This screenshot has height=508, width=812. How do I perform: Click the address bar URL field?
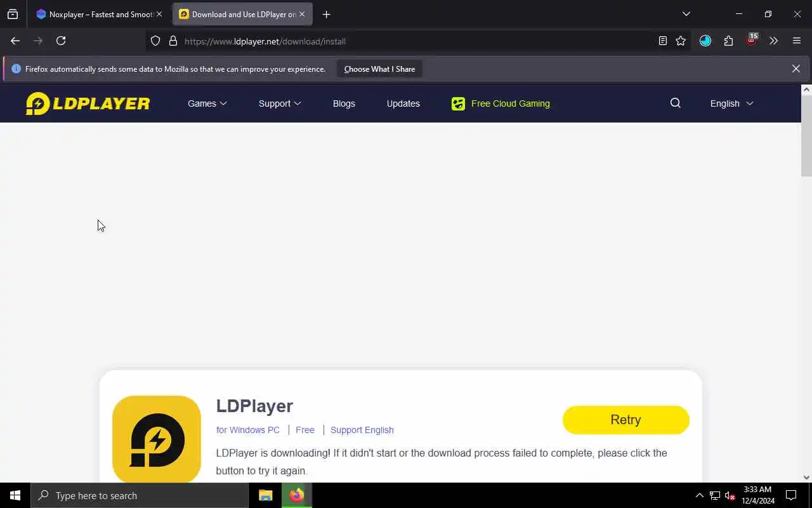click(x=419, y=41)
